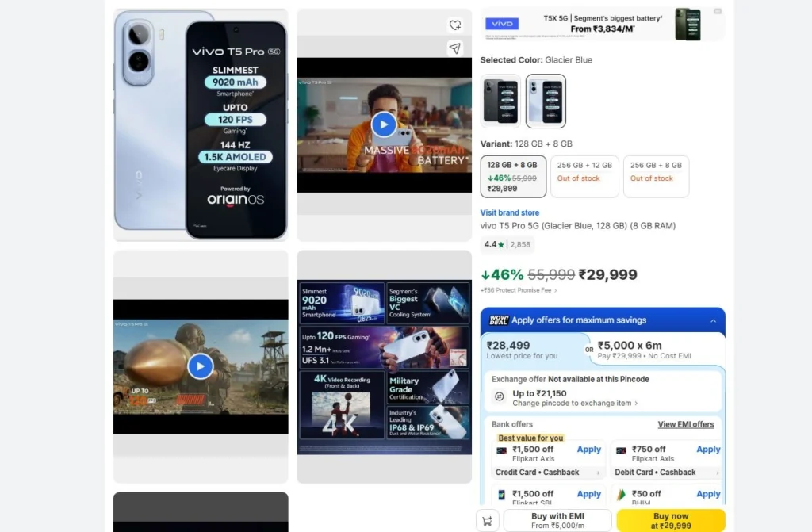This screenshot has width=812, height=532.
Task: Expand Credit Card Cashback offer details
Action: click(548, 473)
